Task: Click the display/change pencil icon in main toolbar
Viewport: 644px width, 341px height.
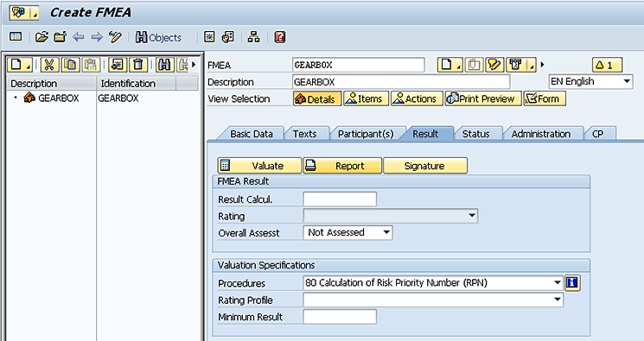Action: point(115,37)
